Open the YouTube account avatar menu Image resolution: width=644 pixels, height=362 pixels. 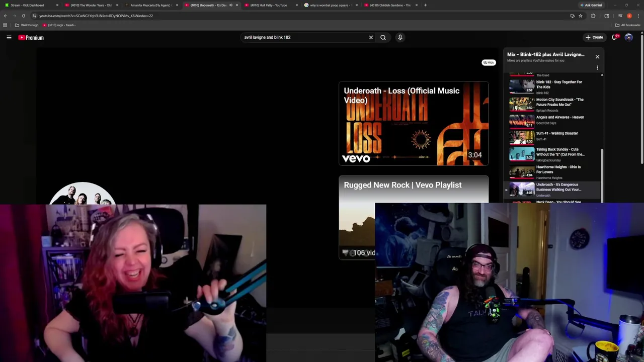coord(628,37)
